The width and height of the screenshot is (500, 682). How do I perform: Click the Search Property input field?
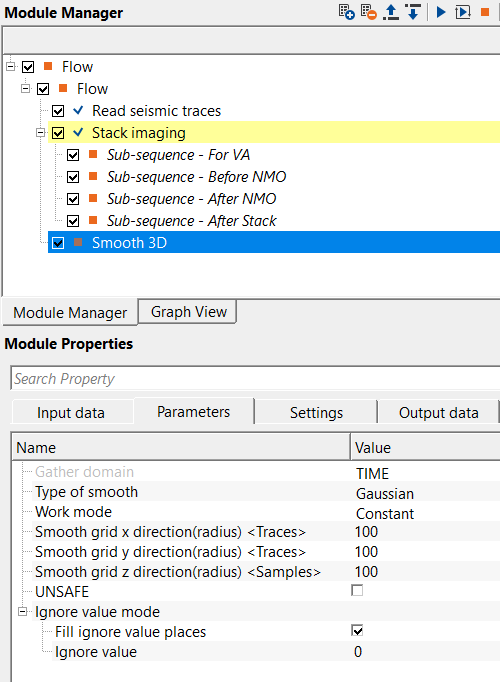coord(255,378)
